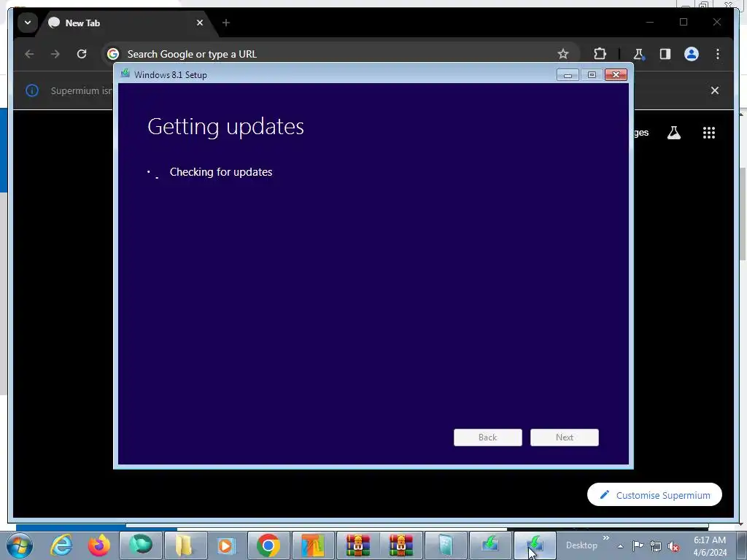Open the 6:17 AM clock and calendar
Image resolution: width=747 pixels, height=560 pixels.
pyautogui.click(x=710, y=546)
